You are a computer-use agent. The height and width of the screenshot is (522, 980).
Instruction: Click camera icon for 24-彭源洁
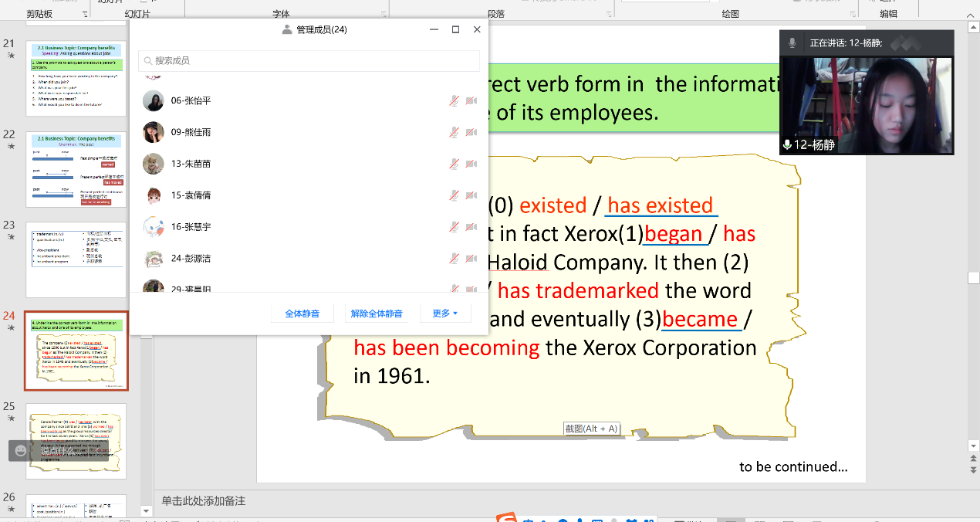click(x=471, y=259)
